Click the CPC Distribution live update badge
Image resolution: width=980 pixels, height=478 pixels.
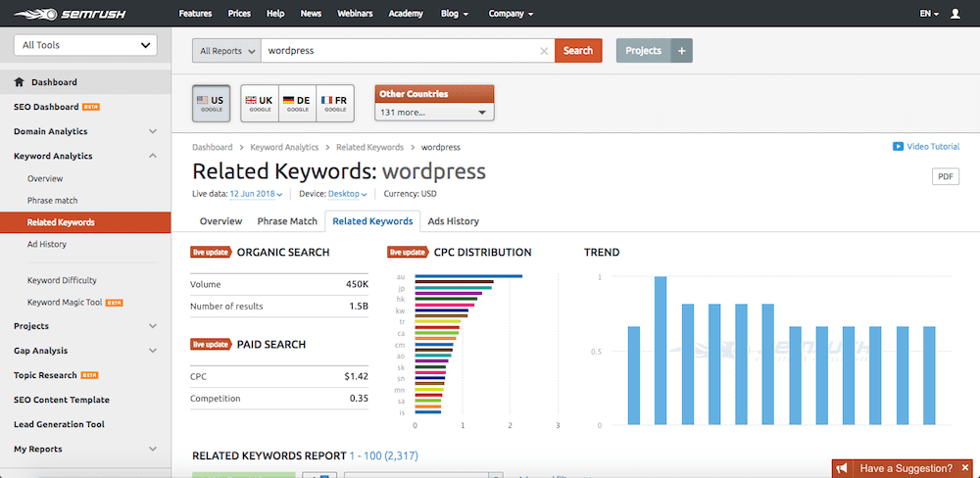[x=408, y=252]
